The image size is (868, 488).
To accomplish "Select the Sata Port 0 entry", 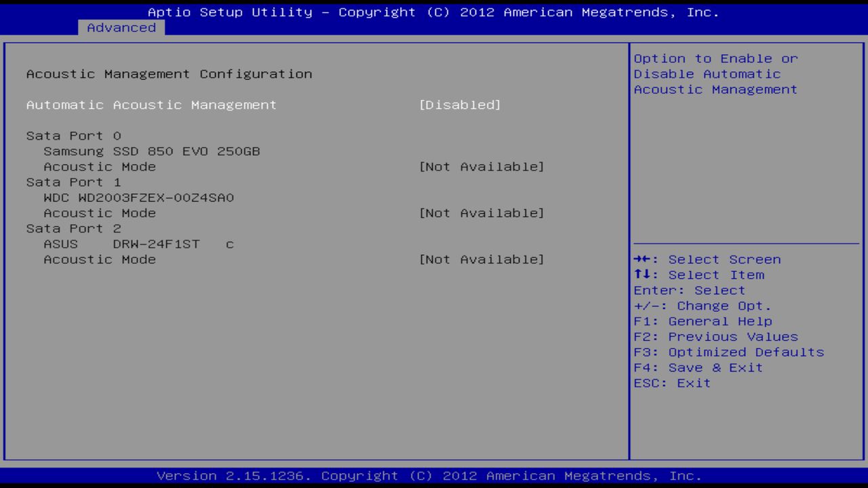I will pyautogui.click(x=74, y=136).
